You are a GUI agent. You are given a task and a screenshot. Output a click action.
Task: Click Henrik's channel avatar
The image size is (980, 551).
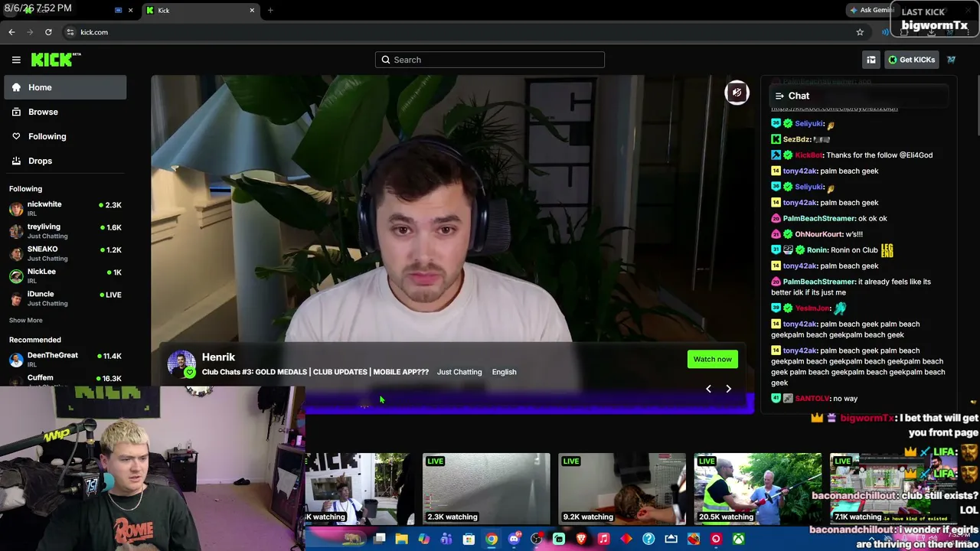point(181,364)
